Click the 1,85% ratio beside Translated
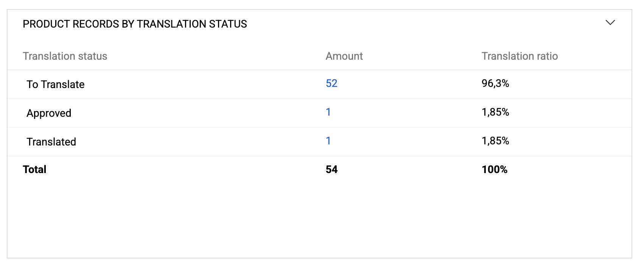The height and width of the screenshot is (263, 644). coord(496,141)
